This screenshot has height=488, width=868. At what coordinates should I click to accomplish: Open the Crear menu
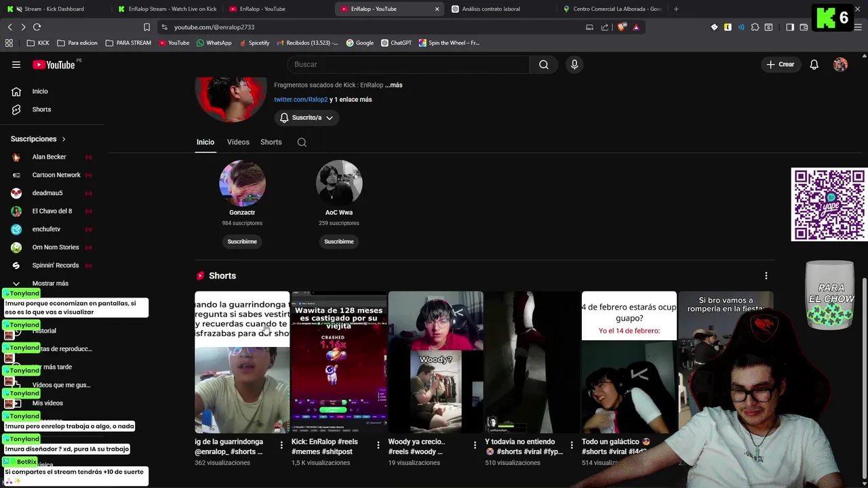[780, 64]
